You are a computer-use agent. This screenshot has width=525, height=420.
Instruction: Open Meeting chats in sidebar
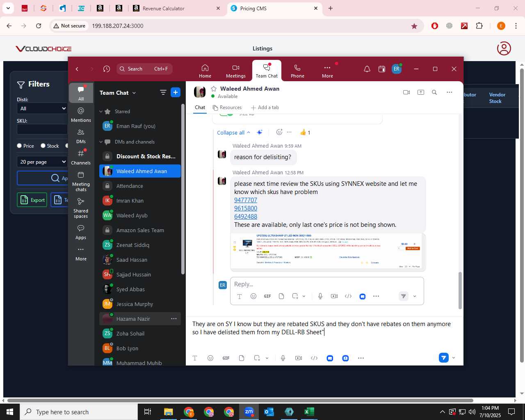point(81,181)
